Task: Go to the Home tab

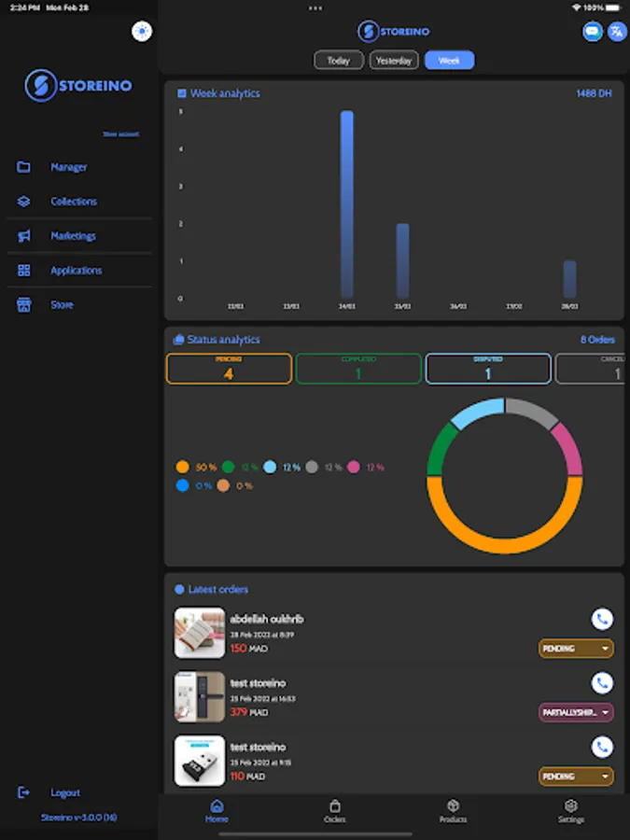Action: pyautogui.click(x=217, y=811)
